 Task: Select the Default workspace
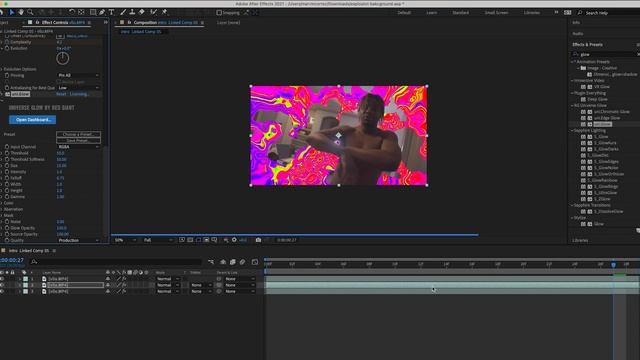coord(404,13)
